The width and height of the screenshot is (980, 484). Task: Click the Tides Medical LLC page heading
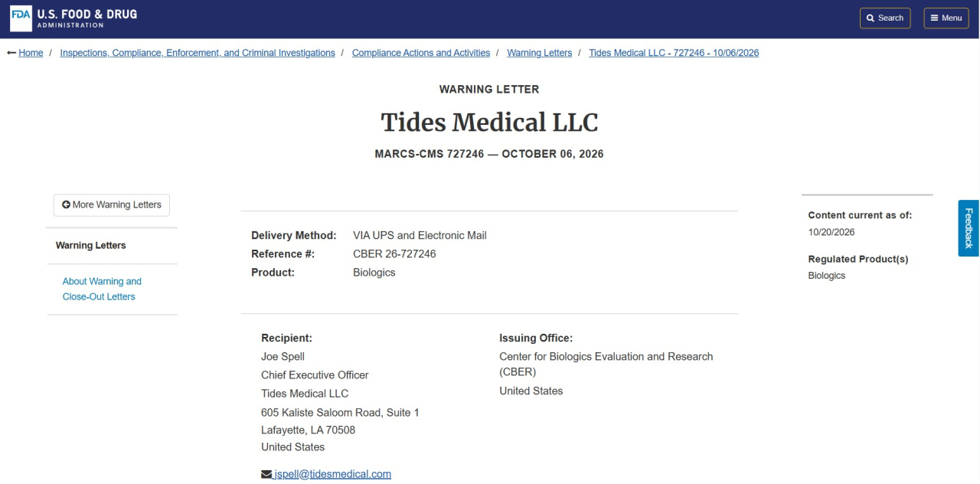click(489, 123)
